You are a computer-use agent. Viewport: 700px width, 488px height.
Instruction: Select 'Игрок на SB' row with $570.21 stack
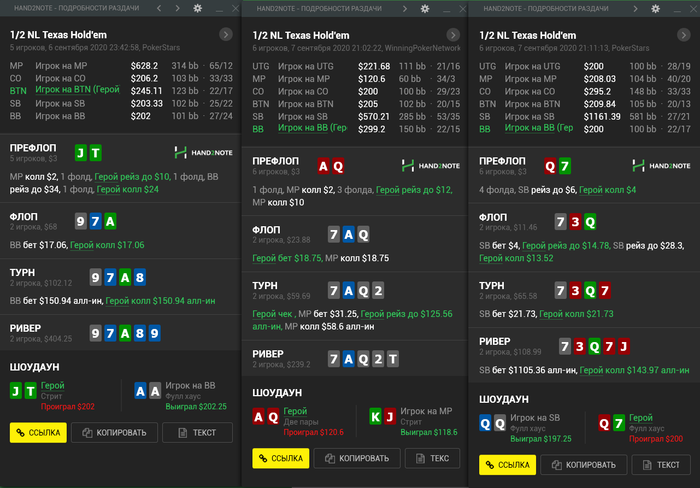click(x=356, y=117)
